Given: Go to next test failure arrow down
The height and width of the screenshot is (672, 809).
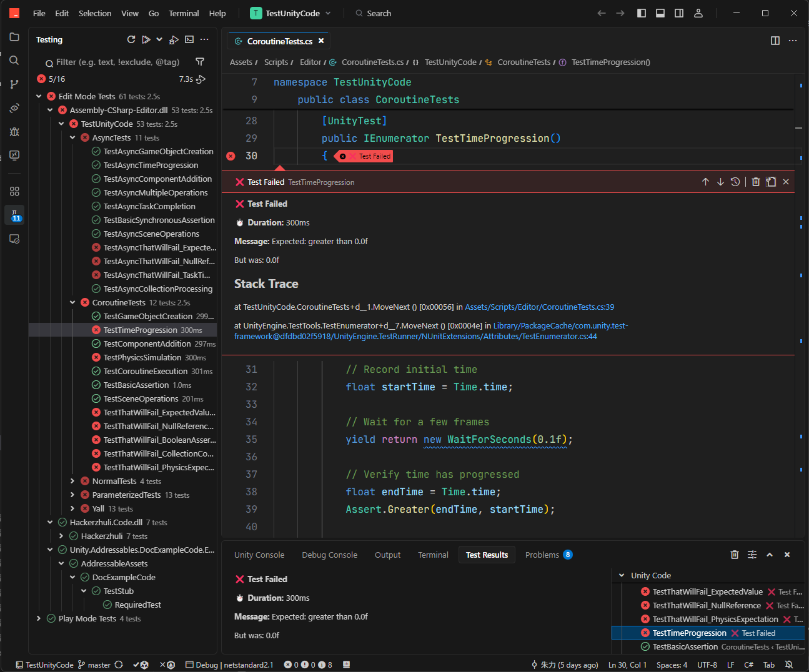Looking at the screenshot, I should click(x=720, y=182).
